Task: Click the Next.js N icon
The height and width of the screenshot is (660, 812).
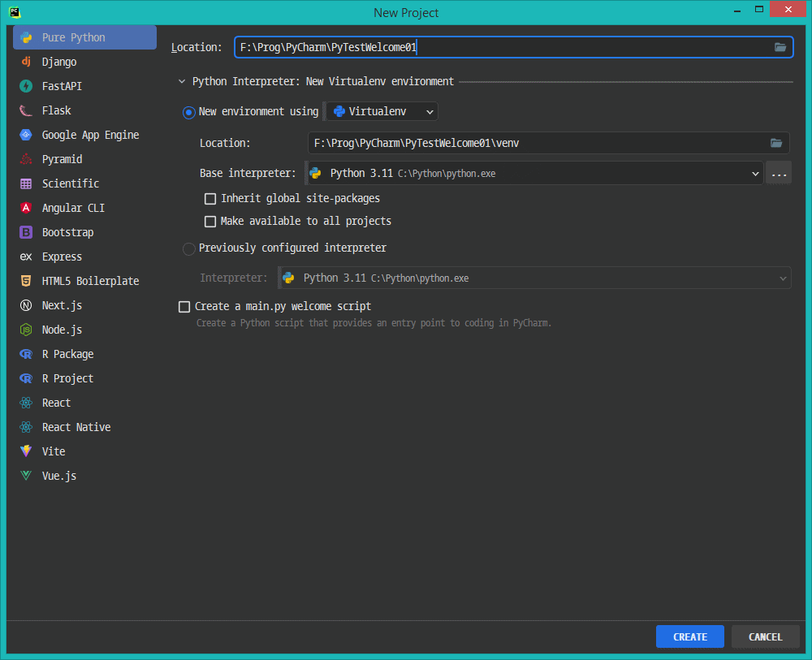Action: 26,305
